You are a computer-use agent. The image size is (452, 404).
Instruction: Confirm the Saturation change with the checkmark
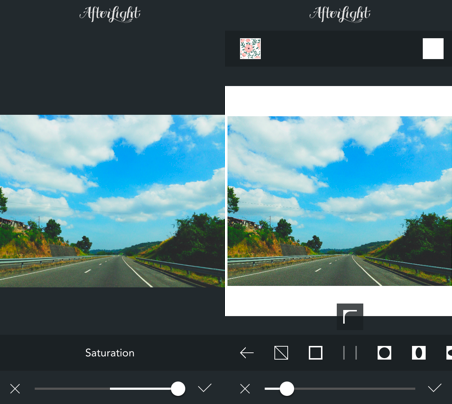pyautogui.click(x=204, y=388)
